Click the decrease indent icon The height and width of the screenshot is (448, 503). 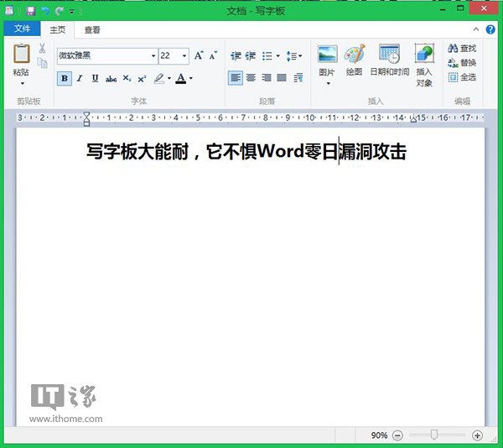click(236, 56)
